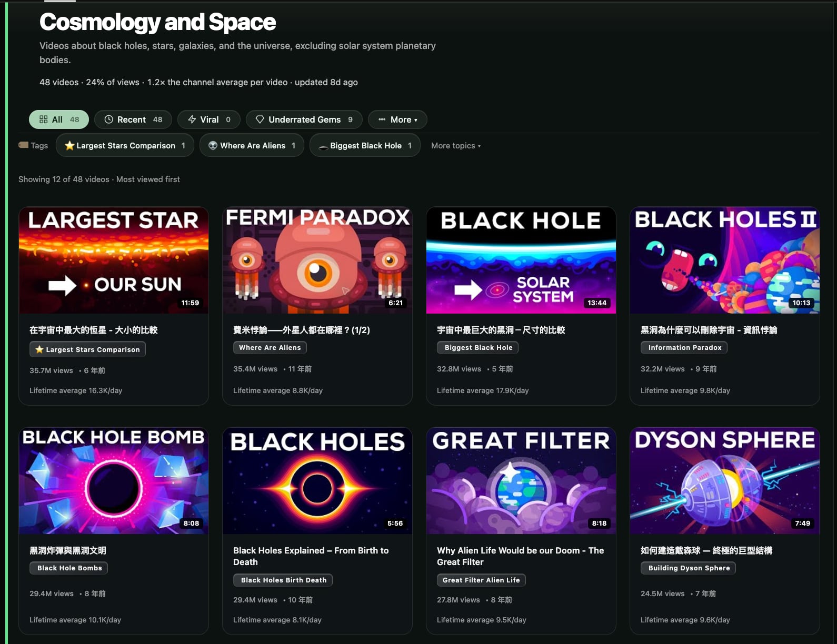The height and width of the screenshot is (644, 837).
Task: Open title Black Holes Explained – From Birth to Death
Action: (x=311, y=556)
